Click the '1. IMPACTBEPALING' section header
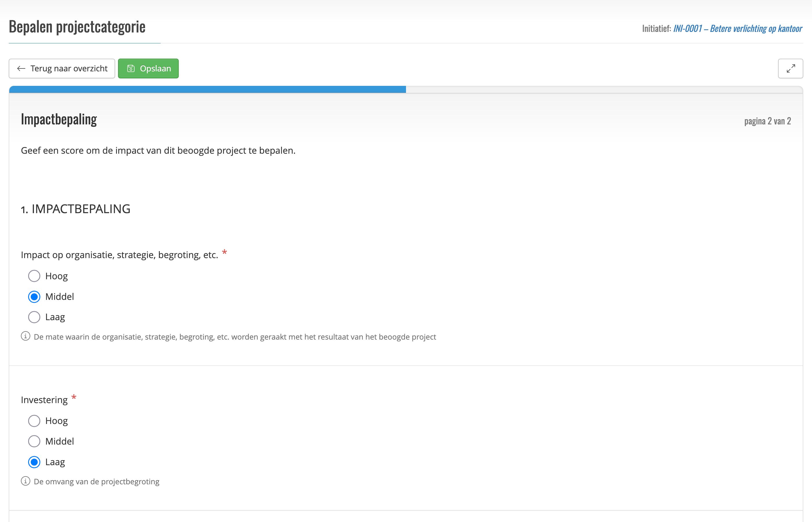 76,209
